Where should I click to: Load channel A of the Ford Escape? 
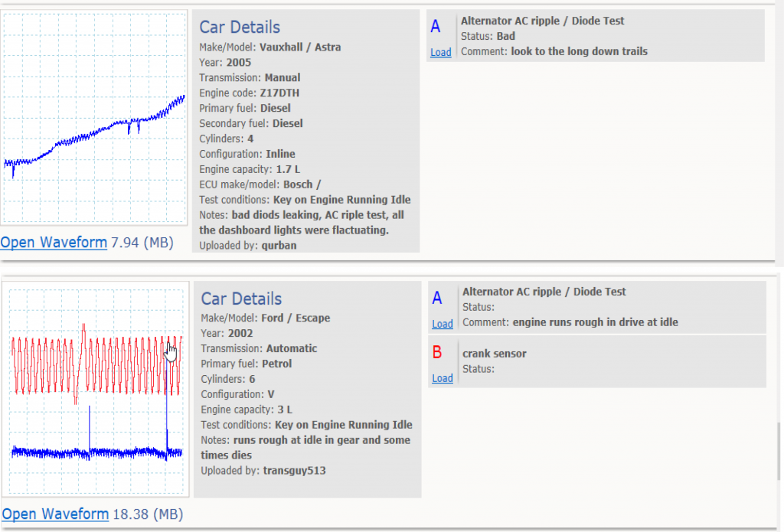(442, 324)
